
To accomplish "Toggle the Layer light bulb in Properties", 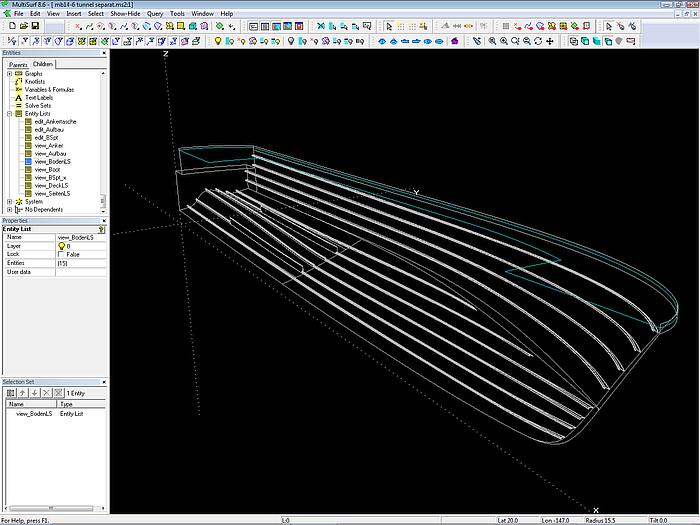I will click(x=61, y=245).
